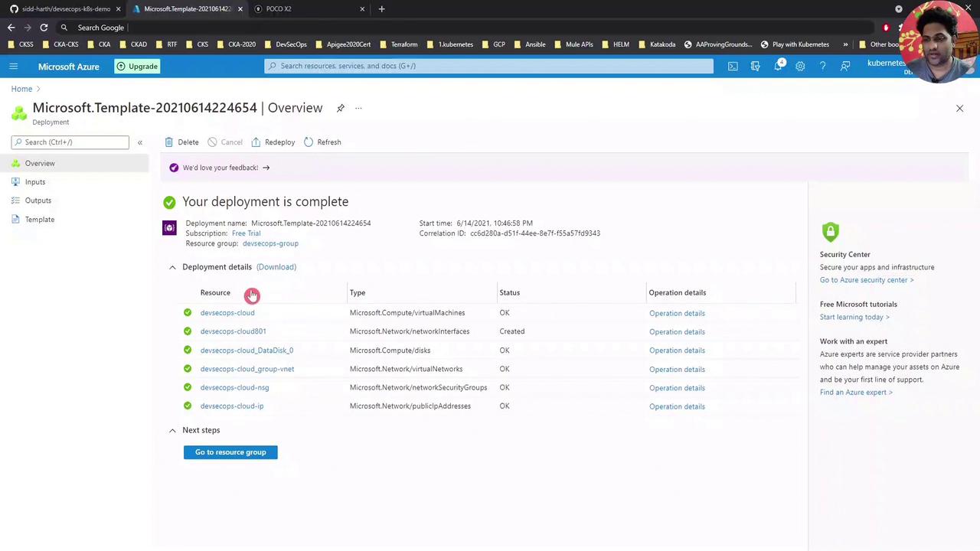This screenshot has width=980, height=551.
Task: Reload the page with browser refresh icon
Action: (44, 28)
